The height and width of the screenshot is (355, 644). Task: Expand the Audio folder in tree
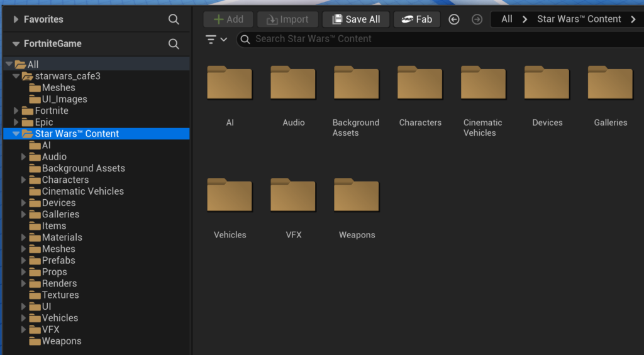point(24,157)
